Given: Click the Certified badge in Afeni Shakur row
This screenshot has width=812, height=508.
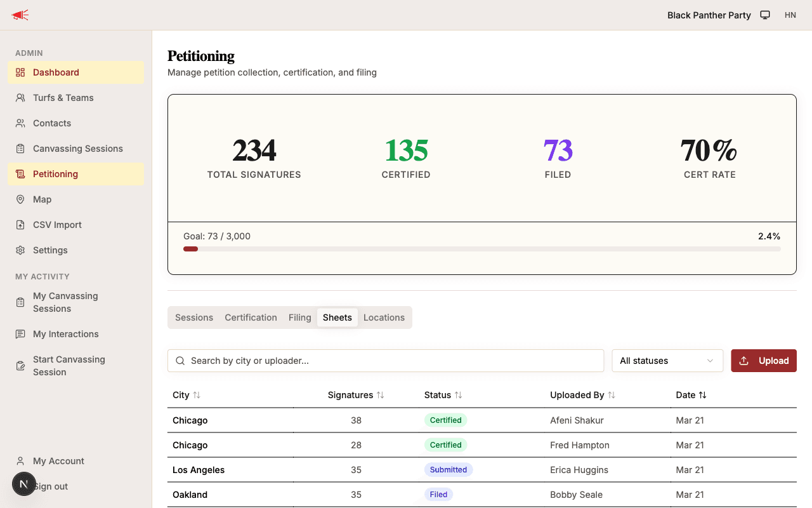Looking at the screenshot, I should [x=446, y=420].
